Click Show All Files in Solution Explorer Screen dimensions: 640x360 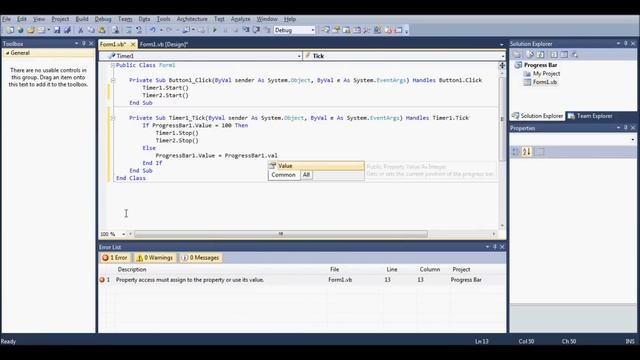tap(530, 54)
